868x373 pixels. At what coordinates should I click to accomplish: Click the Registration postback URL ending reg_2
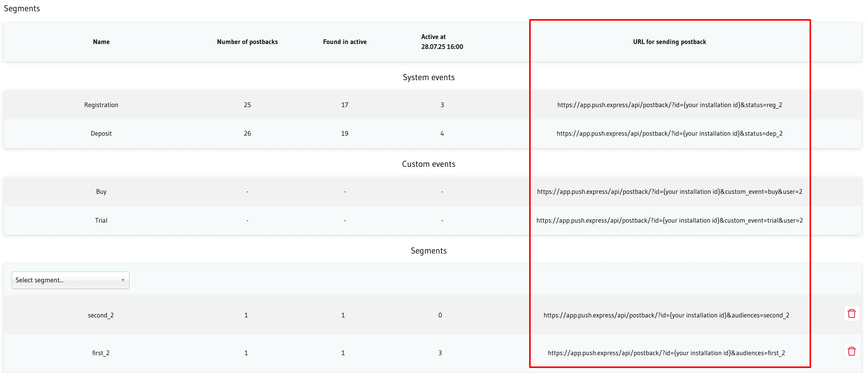[x=670, y=105]
